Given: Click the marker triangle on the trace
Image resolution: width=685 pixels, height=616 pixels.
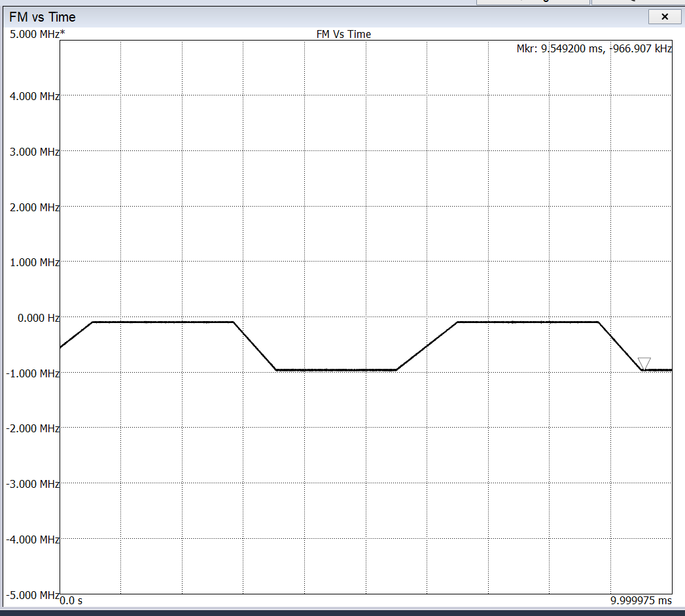Looking at the screenshot, I should pos(644,363).
